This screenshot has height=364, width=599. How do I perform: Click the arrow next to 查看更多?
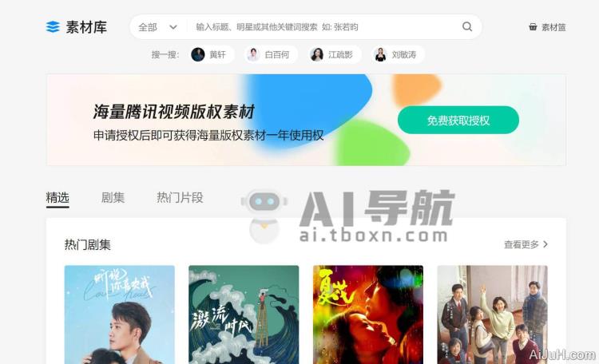coord(545,244)
